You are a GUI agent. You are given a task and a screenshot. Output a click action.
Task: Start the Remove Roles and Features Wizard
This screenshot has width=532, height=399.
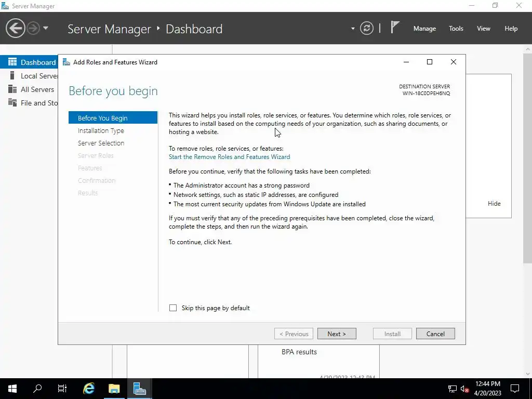click(x=229, y=157)
